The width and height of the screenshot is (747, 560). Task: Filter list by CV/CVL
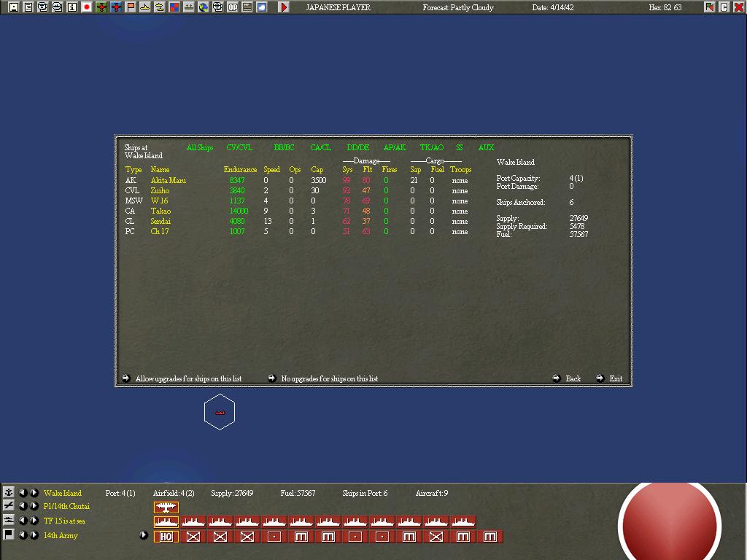(x=239, y=147)
